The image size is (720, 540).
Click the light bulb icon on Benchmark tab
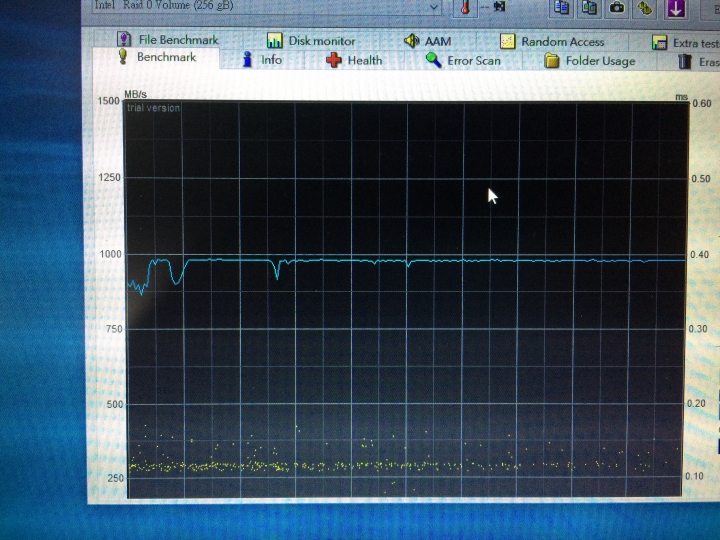coord(123,57)
